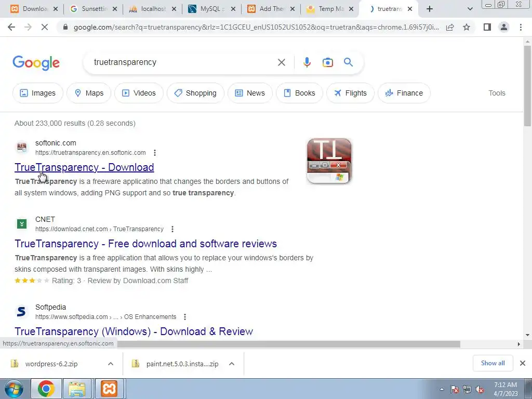Start voice search with microphone icon

307,62
